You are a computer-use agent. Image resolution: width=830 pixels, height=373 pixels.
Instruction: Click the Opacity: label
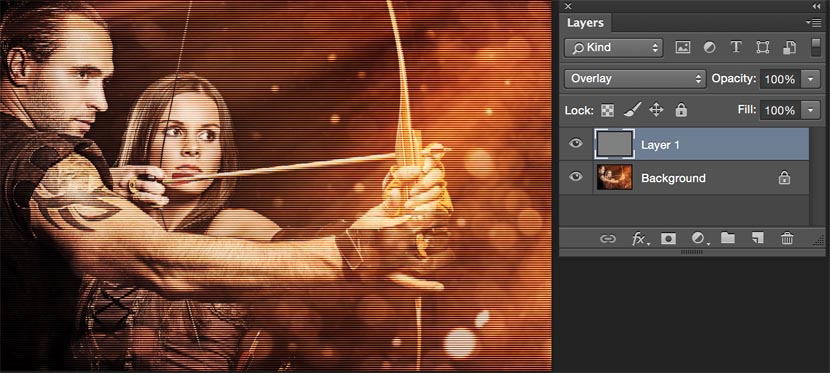[734, 79]
